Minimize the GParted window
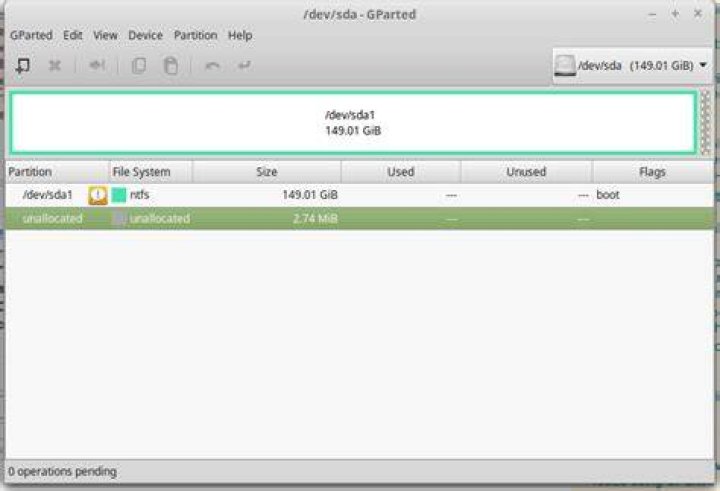720x491 pixels. pos(652,14)
